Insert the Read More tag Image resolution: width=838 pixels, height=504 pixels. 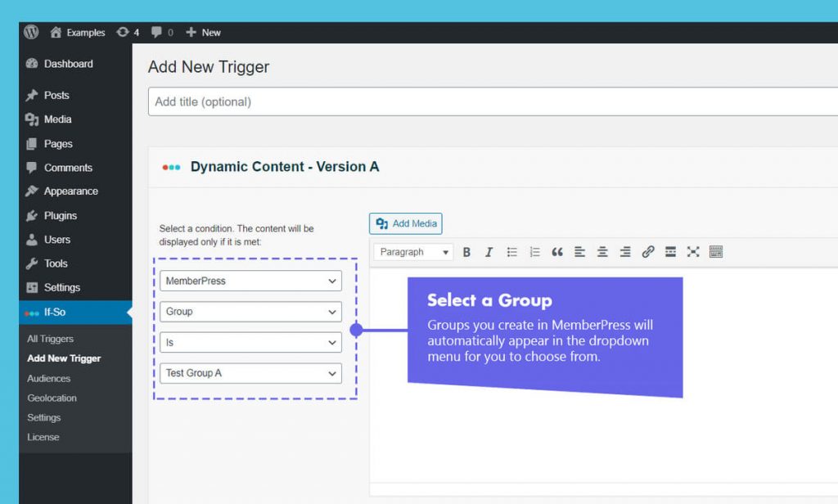671,252
